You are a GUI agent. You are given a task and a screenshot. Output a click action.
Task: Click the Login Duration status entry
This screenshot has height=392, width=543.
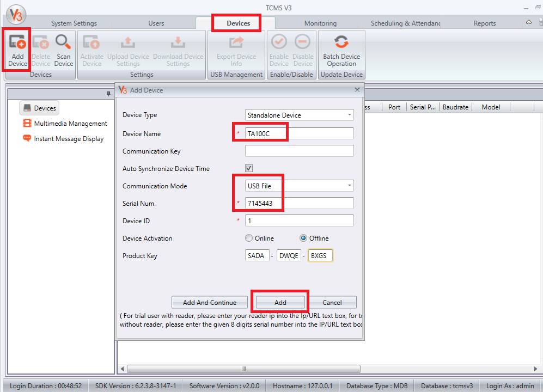pos(45,386)
